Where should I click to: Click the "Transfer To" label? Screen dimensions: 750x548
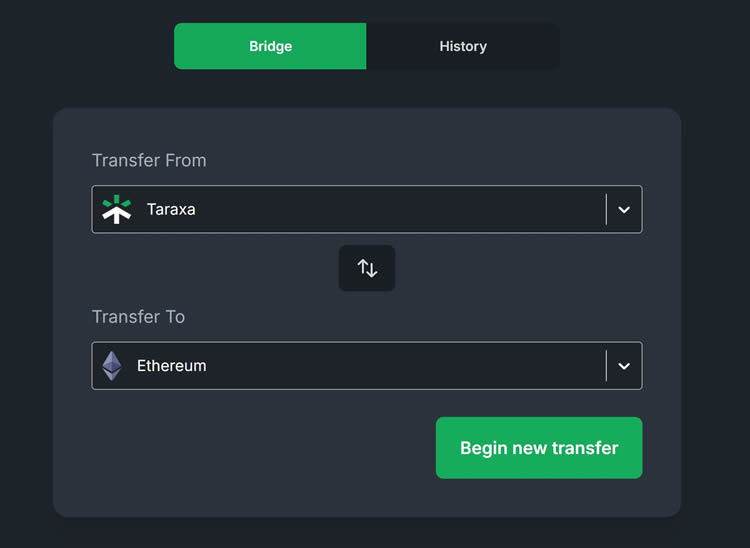(x=138, y=317)
